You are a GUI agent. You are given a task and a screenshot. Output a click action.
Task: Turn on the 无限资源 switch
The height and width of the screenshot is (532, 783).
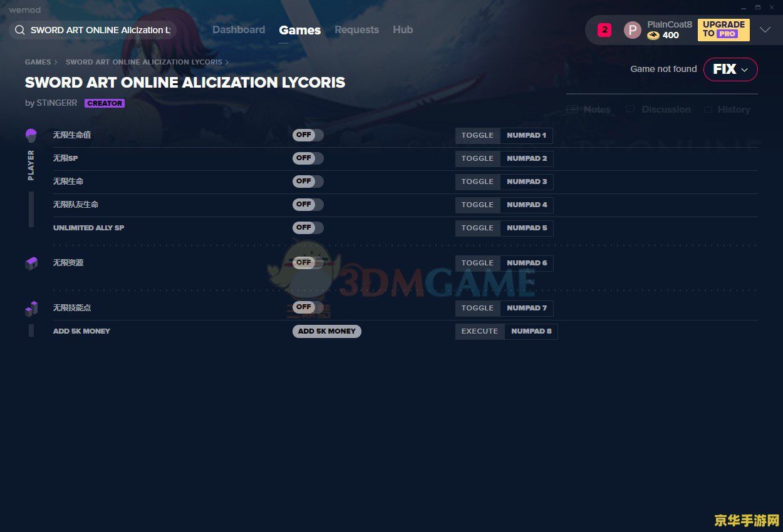click(308, 263)
